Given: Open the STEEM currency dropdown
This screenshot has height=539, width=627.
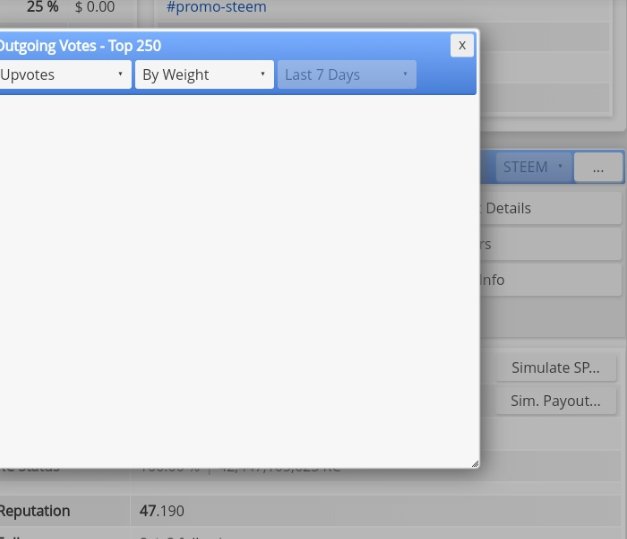Looking at the screenshot, I should coord(534,167).
